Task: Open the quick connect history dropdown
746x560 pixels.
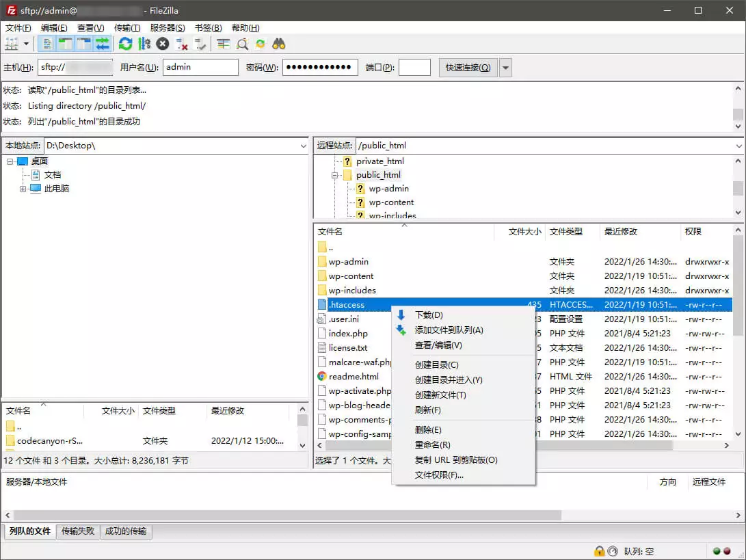Action: click(505, 68)
